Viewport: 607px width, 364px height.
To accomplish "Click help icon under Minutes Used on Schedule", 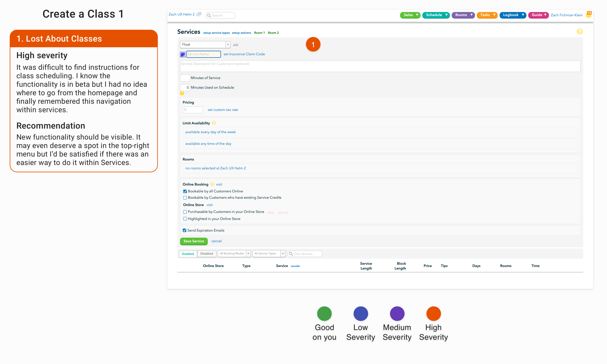I will click(182, 93).
